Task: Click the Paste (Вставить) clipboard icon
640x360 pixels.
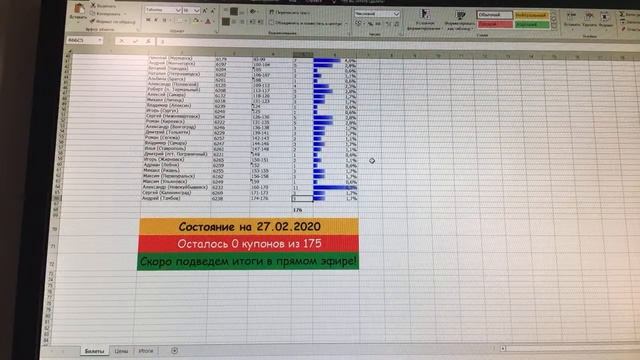Action: (80, 9)
